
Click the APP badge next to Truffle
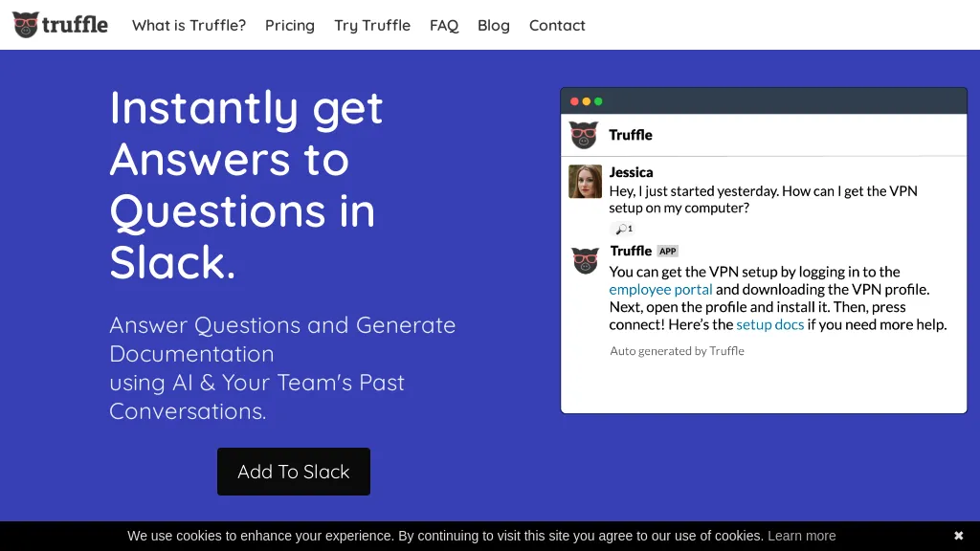668,252
